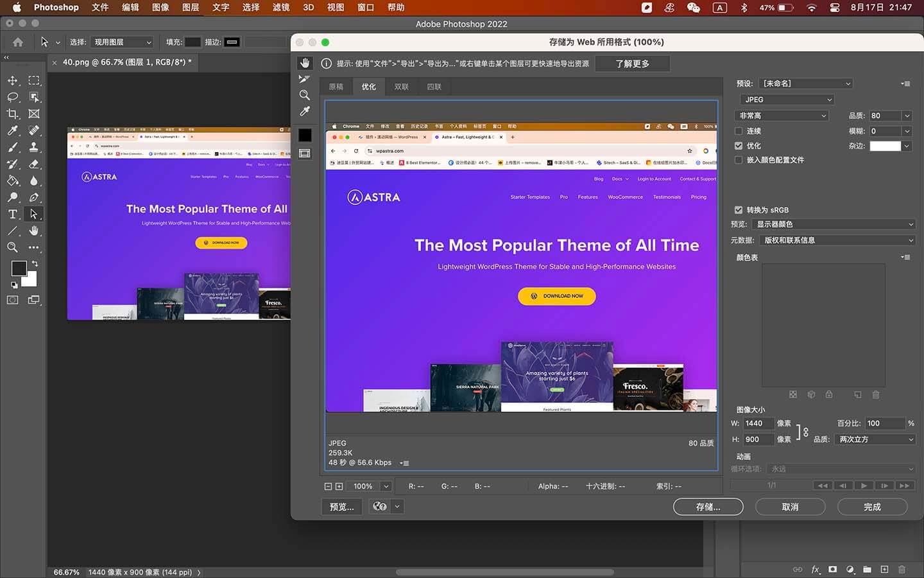Click the 取消 cancel button
This screenshot has height=578, width=924.
point(790,507)
